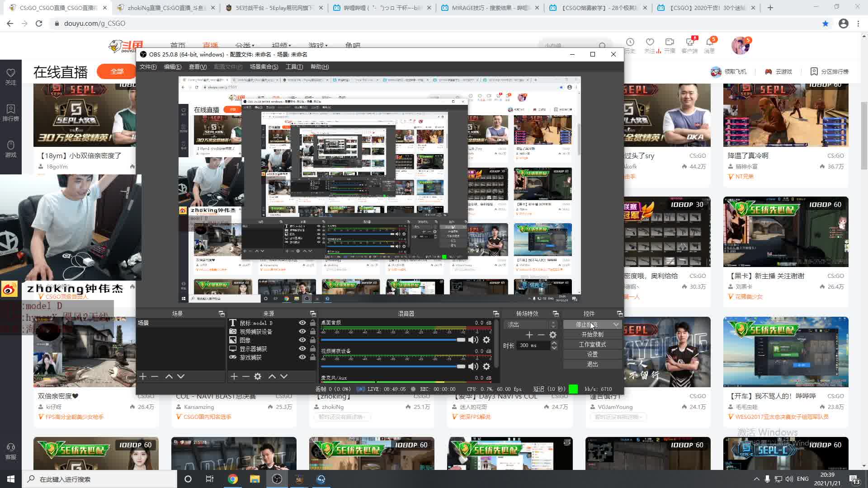Add a transition with plus icon
This screenshot has width=868, height=488.
tap(529, 335)
